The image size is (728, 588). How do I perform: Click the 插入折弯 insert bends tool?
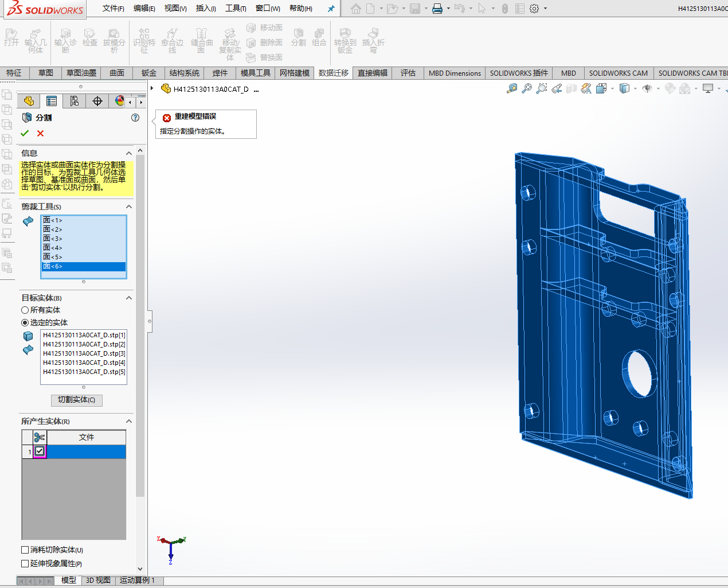373,41
